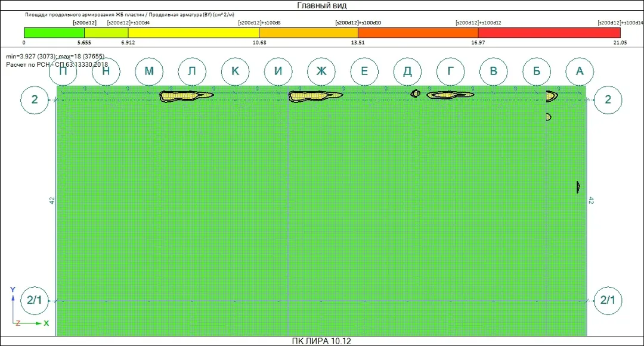Image resolution: width=644 pixels, height=346 pixels.
Task: Click the yellow reinforcement zone under axis Л
Action: (x=185, y=96)
